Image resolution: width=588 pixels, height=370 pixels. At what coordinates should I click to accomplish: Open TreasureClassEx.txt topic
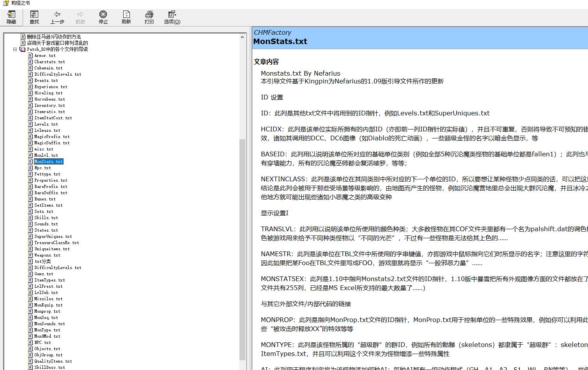(57, 243)
